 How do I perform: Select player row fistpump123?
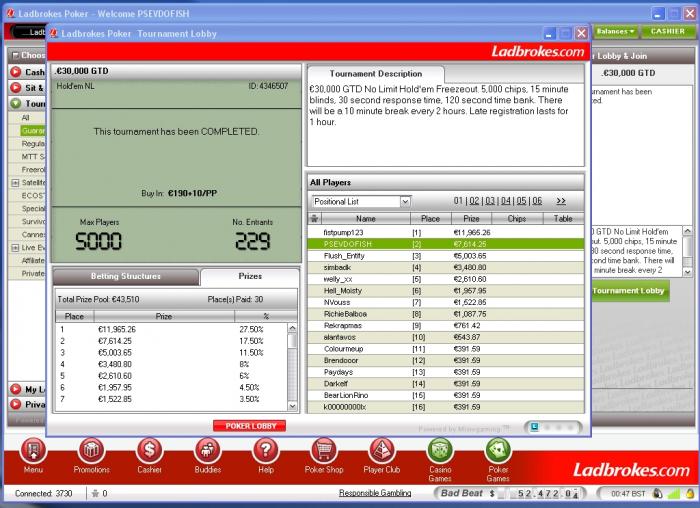(446, 233)
